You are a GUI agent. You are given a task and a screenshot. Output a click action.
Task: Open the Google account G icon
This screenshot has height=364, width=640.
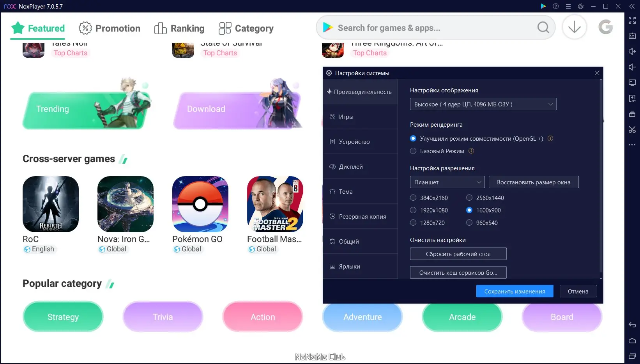click(605, 27)
